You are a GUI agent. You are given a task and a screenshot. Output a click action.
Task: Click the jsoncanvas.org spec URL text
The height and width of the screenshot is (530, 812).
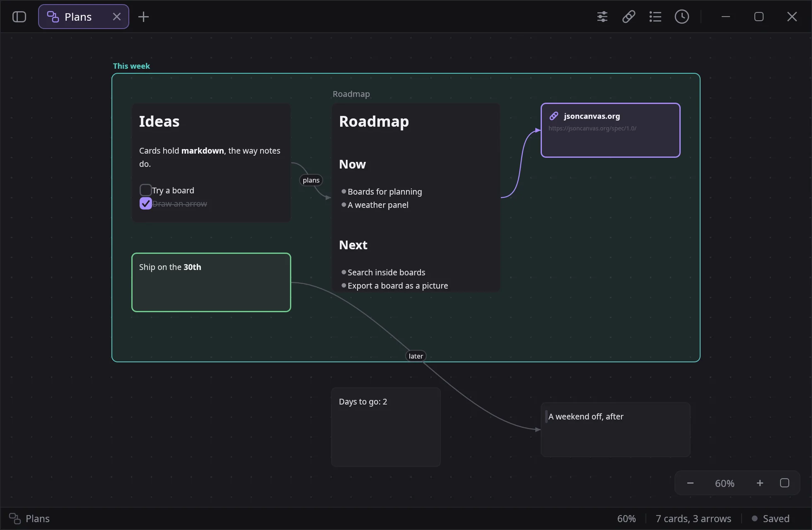592,128
